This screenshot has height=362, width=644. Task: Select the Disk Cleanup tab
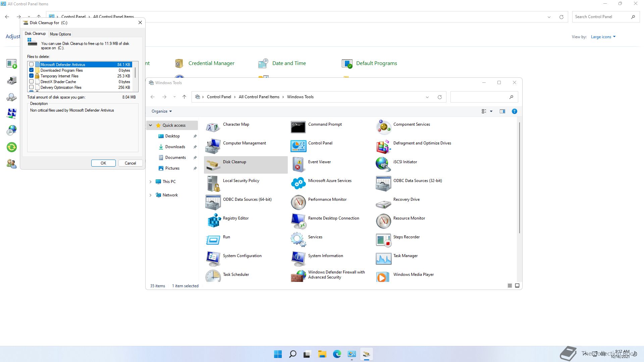point(35,34)
